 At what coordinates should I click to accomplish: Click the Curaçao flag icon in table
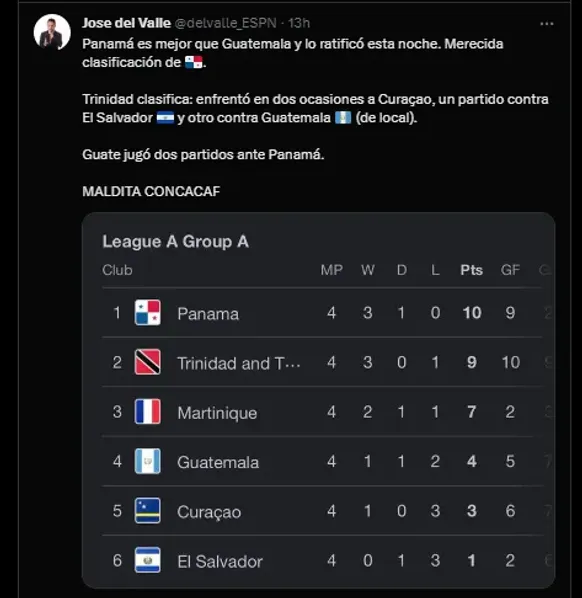[x=148, y=511]
